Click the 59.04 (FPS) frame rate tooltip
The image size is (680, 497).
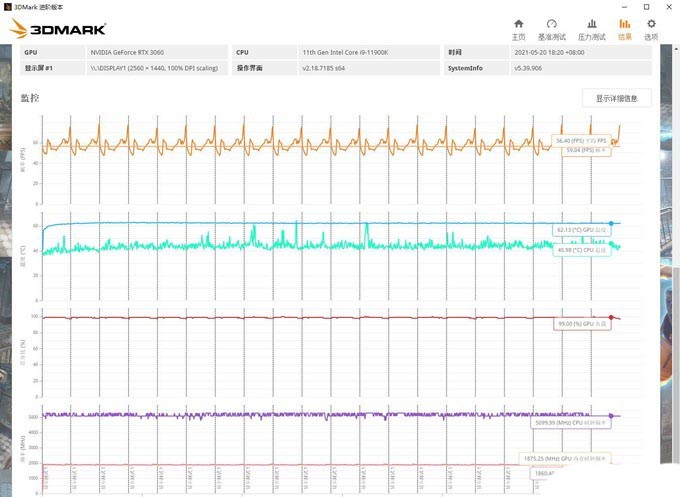(586, 150)
